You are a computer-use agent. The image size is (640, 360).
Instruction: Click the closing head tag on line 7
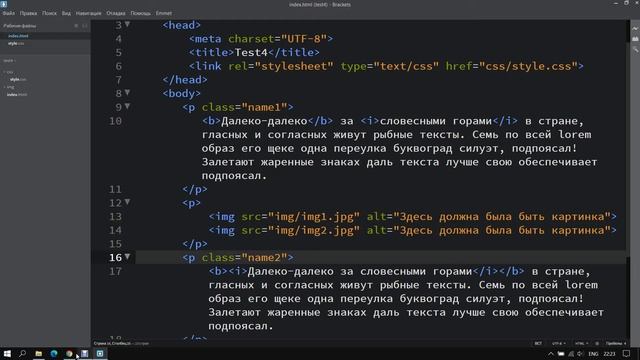point(185,80)
